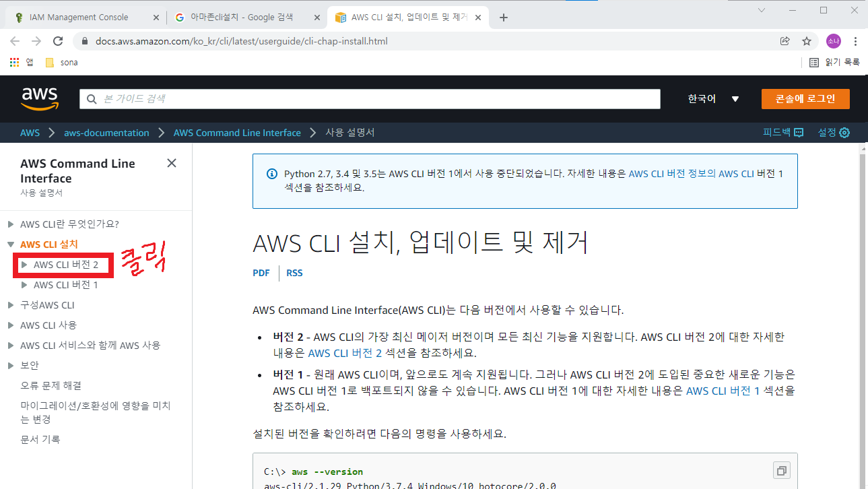Click the page vertical scrollbar

pos(862,315)
